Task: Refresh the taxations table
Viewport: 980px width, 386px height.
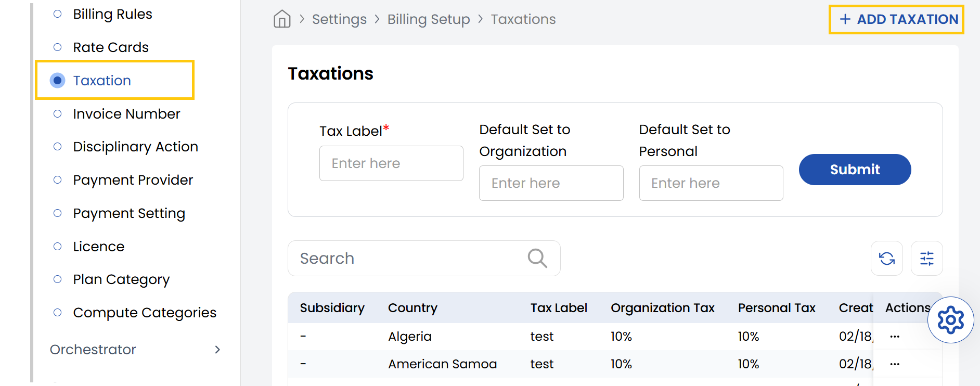Action: 887,259
